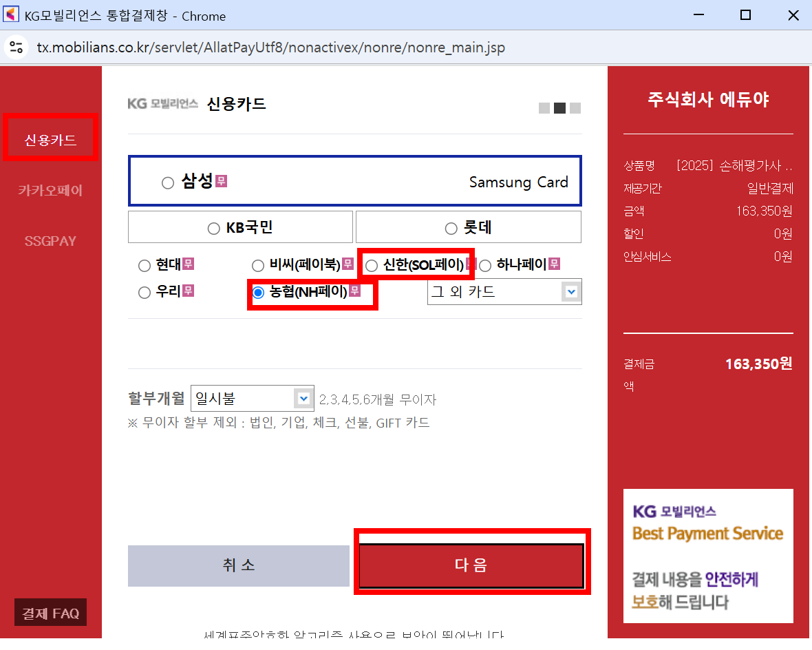812x650 pixels.
Task: Pick 비씨(페이북) card option
Action: pos(258,266)
